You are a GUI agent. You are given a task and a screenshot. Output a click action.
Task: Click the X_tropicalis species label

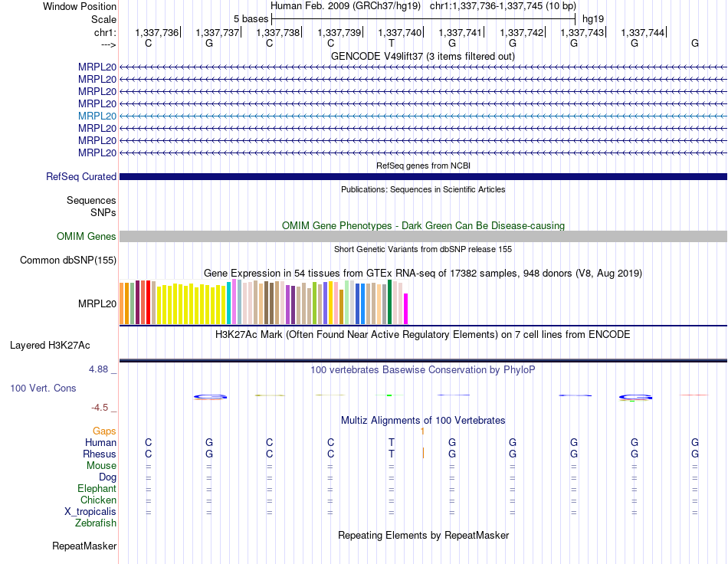click(90, 512)
